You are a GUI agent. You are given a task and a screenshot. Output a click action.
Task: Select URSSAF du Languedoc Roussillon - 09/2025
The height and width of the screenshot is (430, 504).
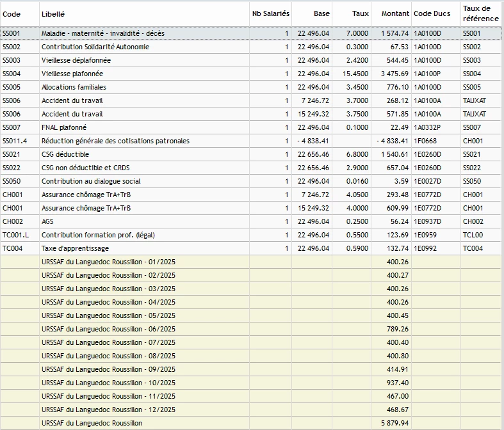[x=250, y=370]
